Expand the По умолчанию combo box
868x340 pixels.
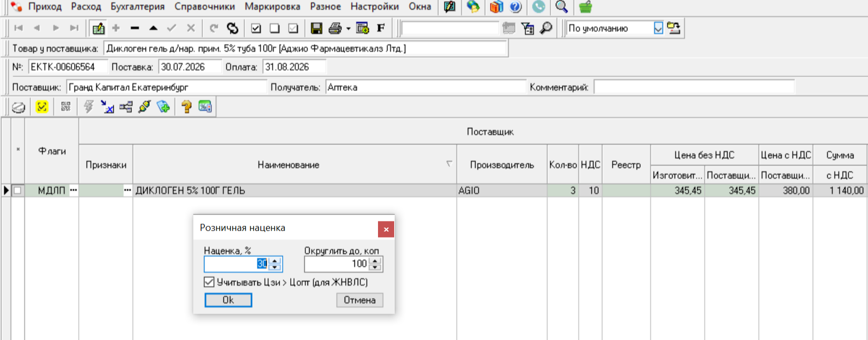pos(658,28)
